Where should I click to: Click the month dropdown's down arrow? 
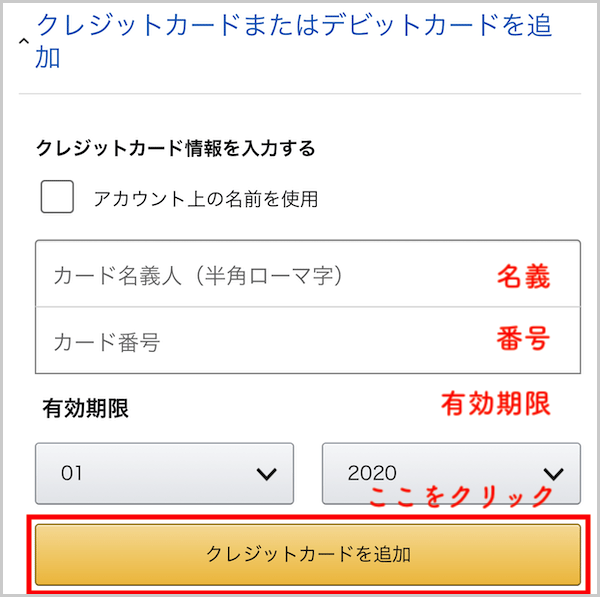coord(266,474)
